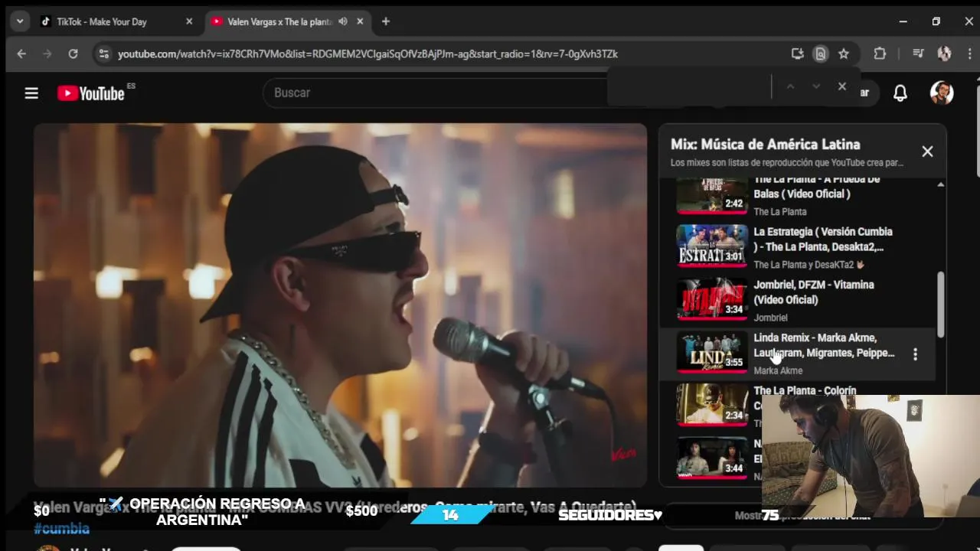The image size is (980, 551).
Task: Close the TikTok tab
Action: 189,21
